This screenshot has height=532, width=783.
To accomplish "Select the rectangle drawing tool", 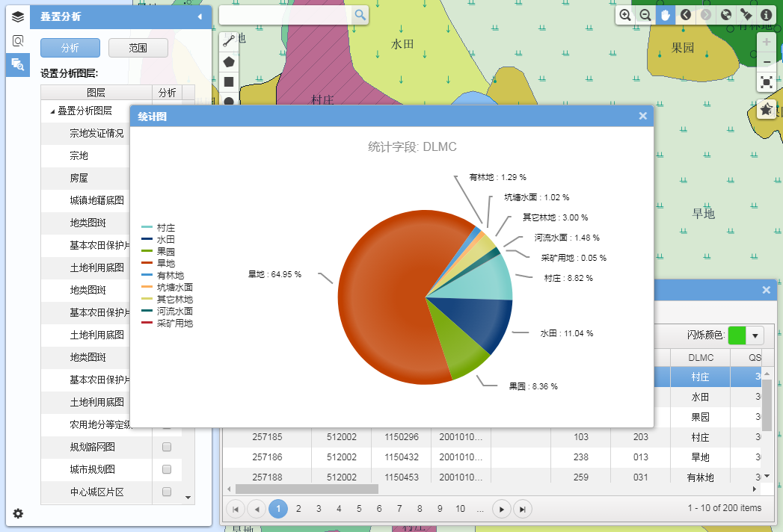I will (x=229, y=82).
